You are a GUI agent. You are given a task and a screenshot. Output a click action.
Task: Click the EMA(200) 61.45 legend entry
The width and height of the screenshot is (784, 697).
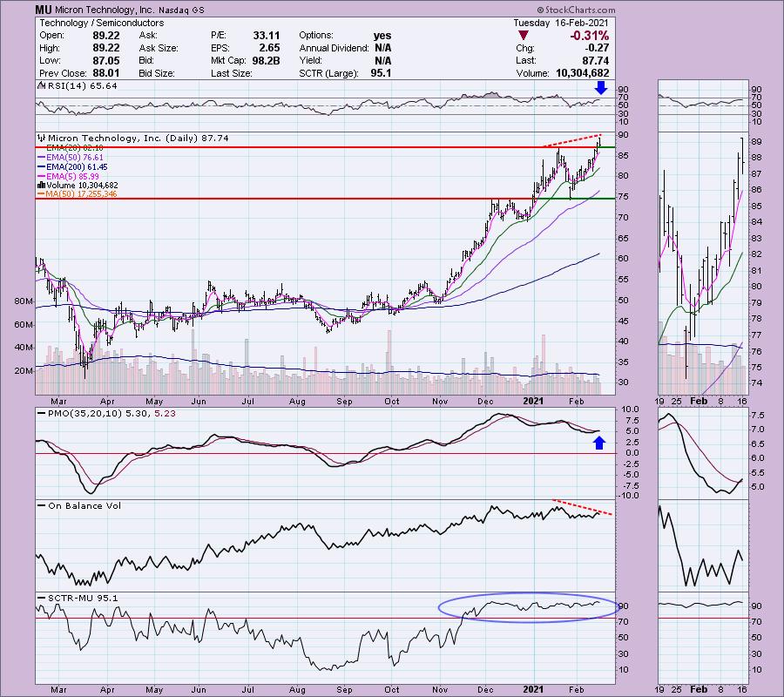point(77,167)
